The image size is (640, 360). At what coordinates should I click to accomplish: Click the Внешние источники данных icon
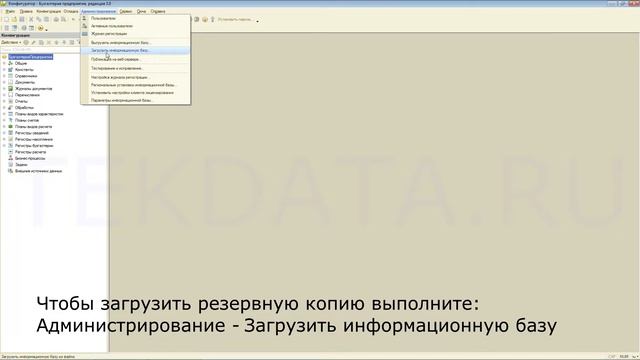pyautogui.click(x=11, y=171)
